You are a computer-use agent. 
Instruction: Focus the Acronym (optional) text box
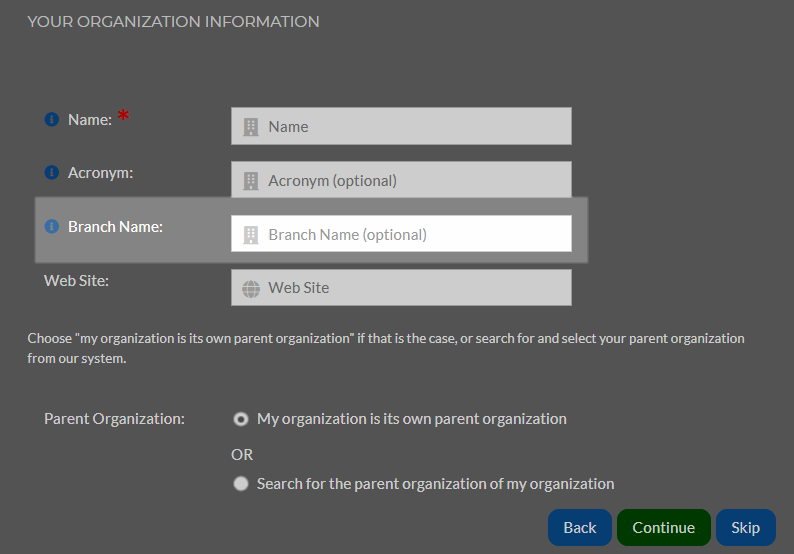click(x=402, y=180)
